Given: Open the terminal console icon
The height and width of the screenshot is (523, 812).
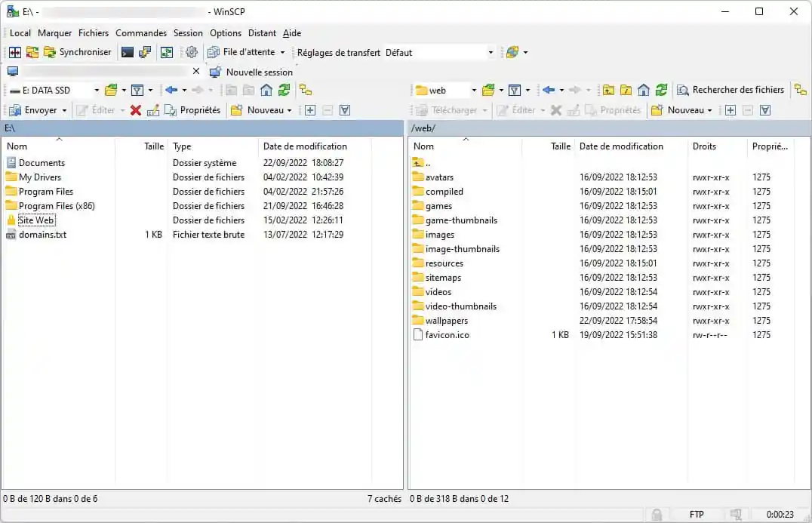Looking at the screenshot, I should (x=127, y=52).
